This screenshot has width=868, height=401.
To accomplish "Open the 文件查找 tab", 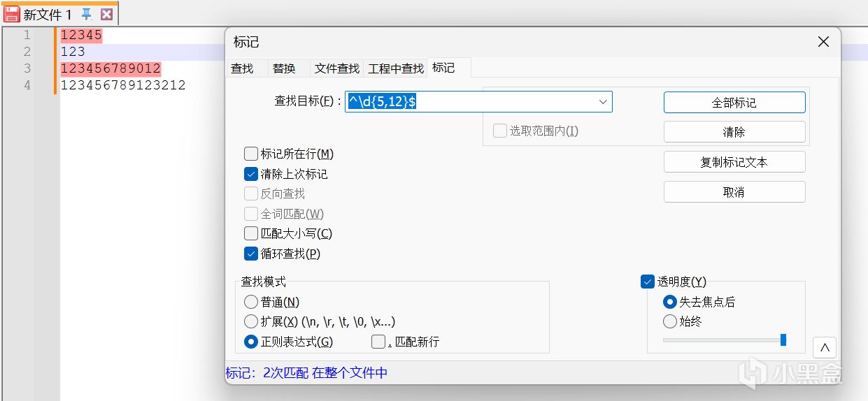I will (x=336, y=68).
